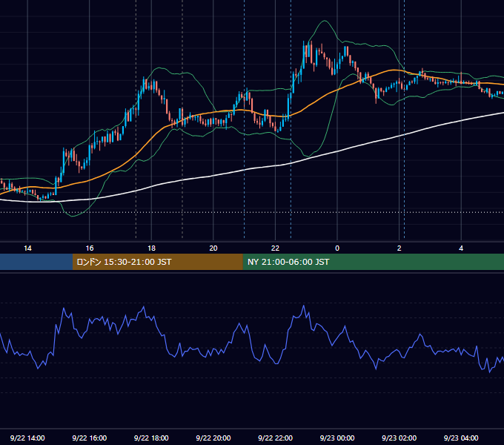Click the 9/22 16:00 date label
Screen dimensions: 504x445
(90, 438)
